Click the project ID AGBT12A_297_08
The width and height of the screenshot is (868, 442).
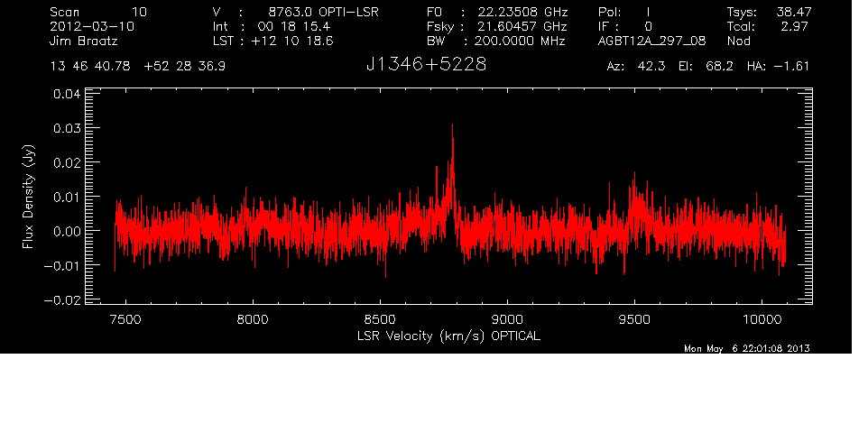tap(652, 41)
